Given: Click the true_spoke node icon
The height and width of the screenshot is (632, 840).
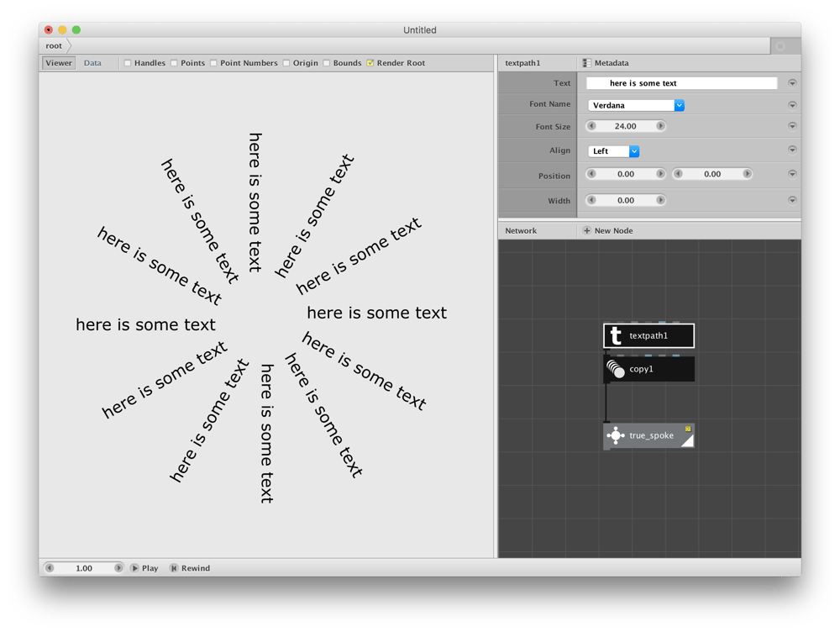Looking at the screenshot, I should click(x=616, y=436).
